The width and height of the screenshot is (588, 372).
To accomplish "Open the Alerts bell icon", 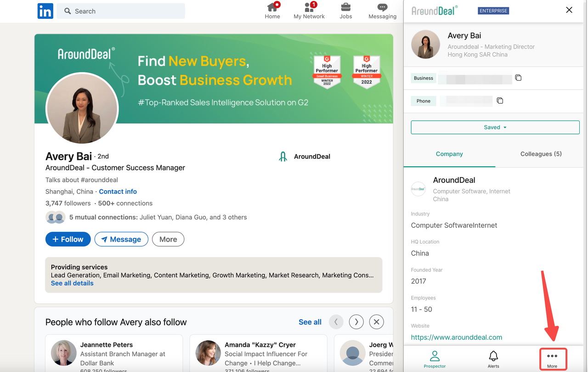I will click(x=493, y=359).
